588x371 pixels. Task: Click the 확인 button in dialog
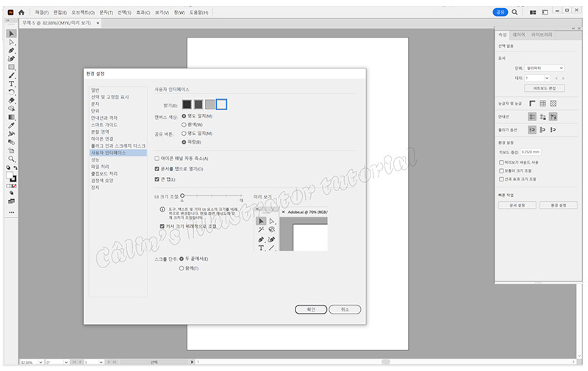pyautogui.click(x=311, y=309)
